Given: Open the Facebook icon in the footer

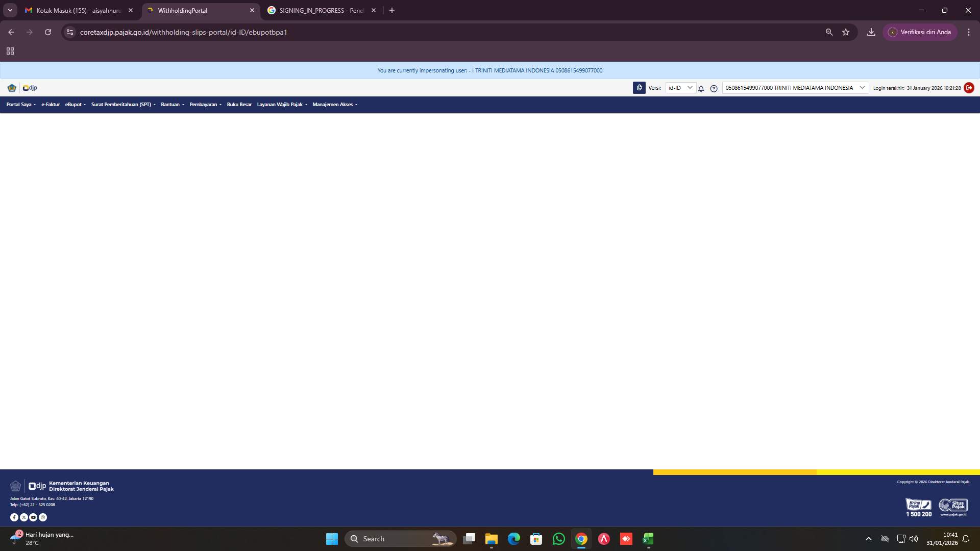Looking at the screenshot, I should (x=14, y=517).
